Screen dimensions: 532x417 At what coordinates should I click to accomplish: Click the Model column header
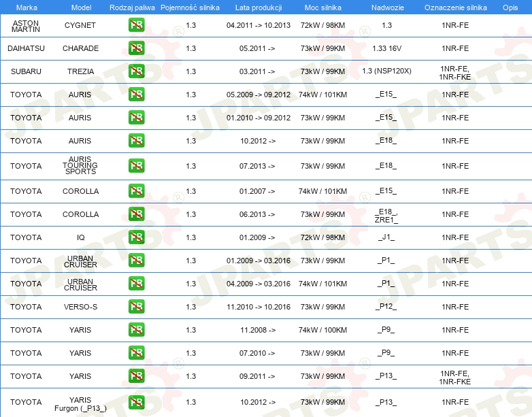pos(81,7)
